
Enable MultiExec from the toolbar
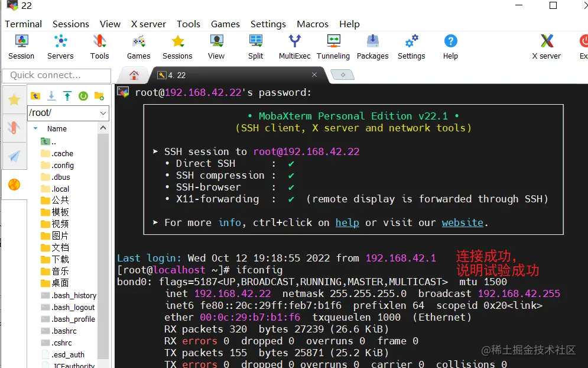[295, 47]
